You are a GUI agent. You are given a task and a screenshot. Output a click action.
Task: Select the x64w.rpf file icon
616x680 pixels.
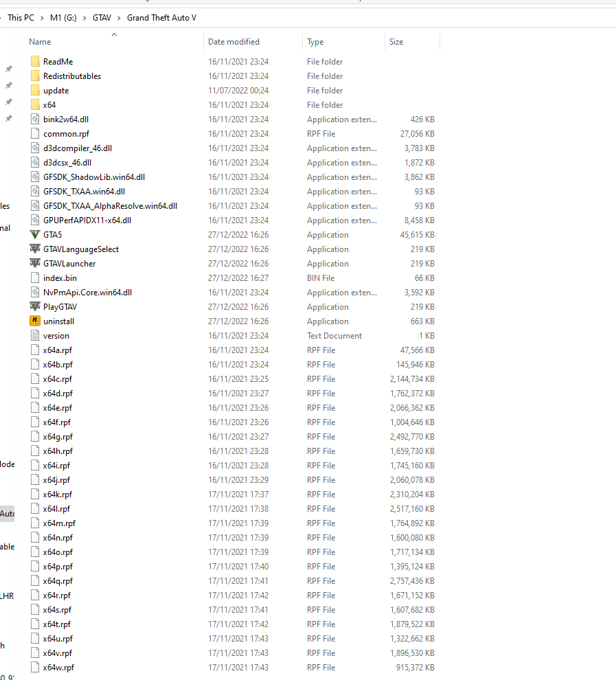coord(35,667)
